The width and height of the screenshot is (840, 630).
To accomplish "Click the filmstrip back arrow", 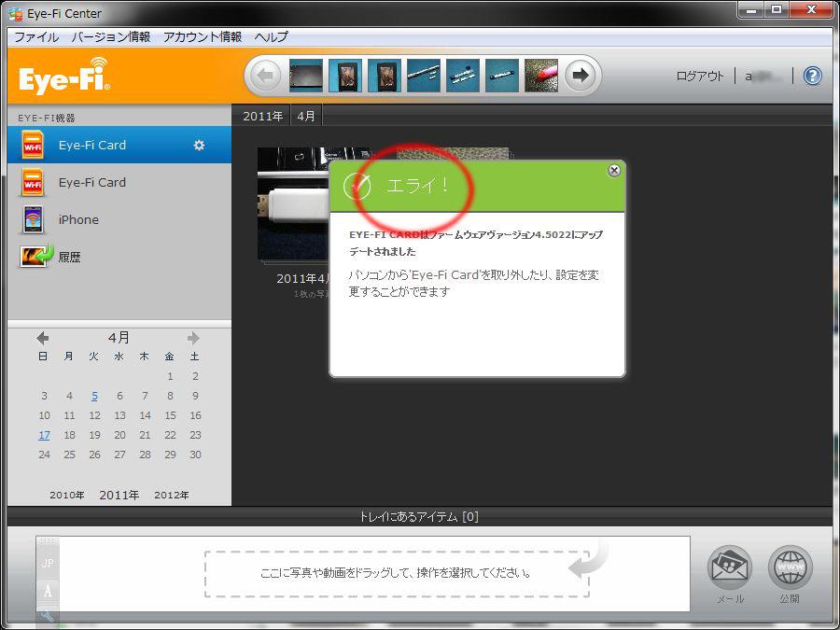I will [266, 76].
